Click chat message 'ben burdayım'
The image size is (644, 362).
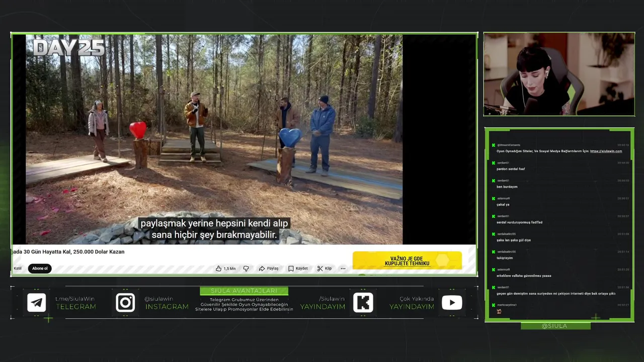507,187
